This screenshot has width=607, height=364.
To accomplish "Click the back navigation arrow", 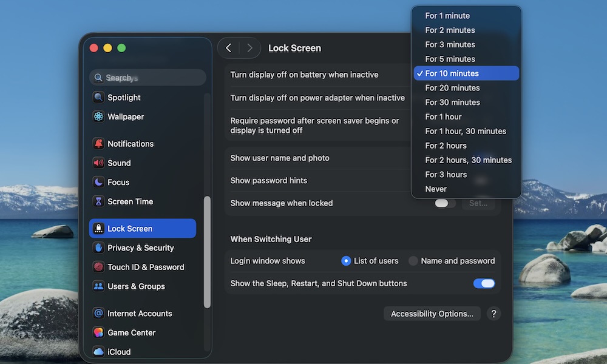I will tap(228, 47).
